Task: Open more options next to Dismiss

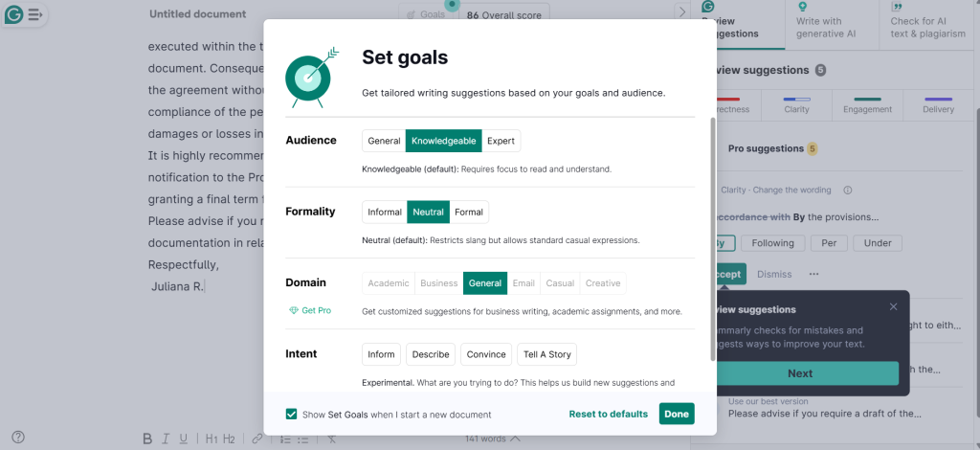Action: 813,274
